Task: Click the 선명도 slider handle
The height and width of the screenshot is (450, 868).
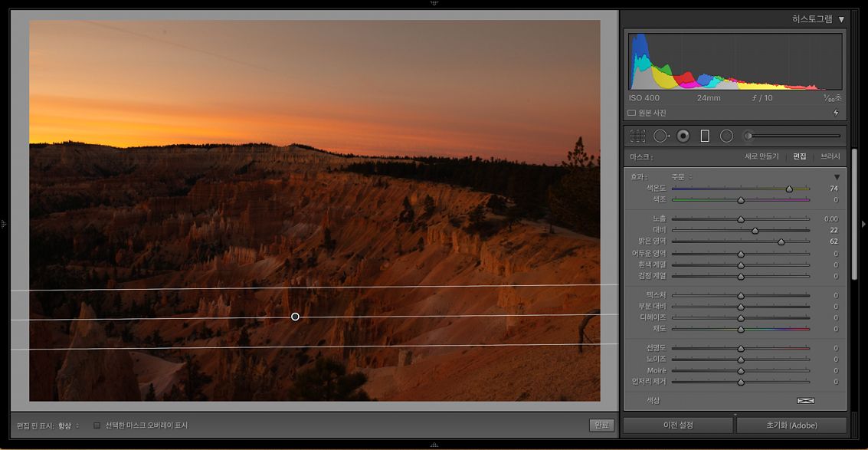Action: pyautogui.click(x=741, y=349)
